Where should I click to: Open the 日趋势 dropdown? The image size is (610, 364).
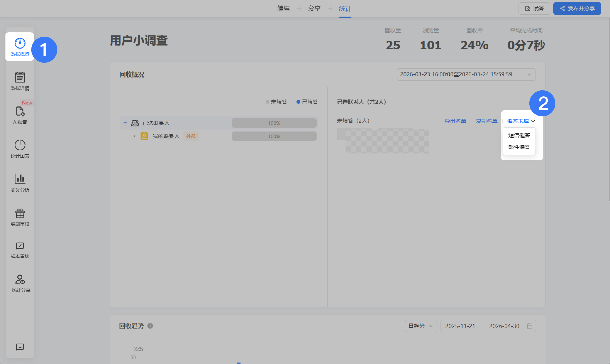[x=421, y=326]
